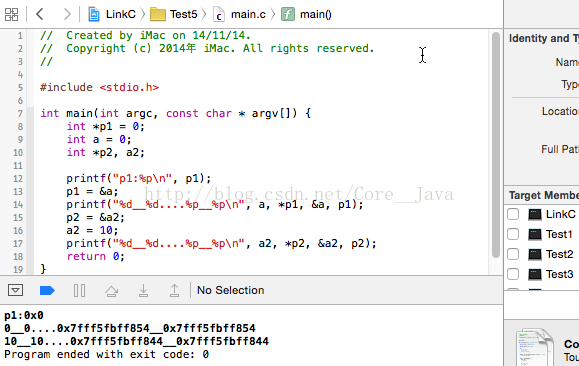This screenshot has width=579, height=366.
Task: Go forward with the right arrow
Action: (67, 14)
